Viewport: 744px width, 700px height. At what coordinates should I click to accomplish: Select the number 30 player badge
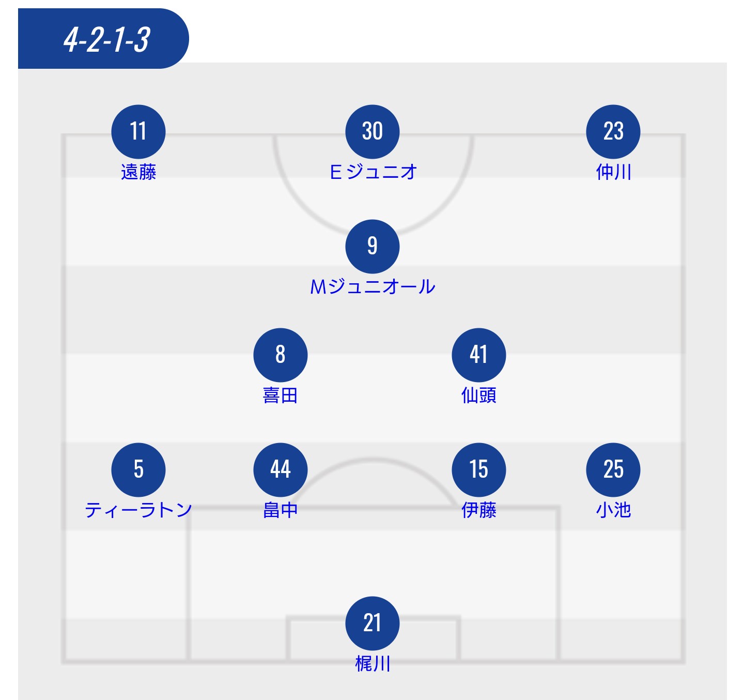tap(372, 131)
